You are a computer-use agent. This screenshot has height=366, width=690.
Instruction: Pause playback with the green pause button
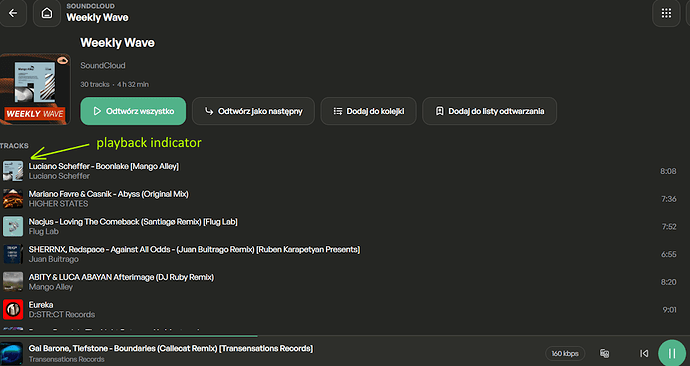[x=672, y=353]
